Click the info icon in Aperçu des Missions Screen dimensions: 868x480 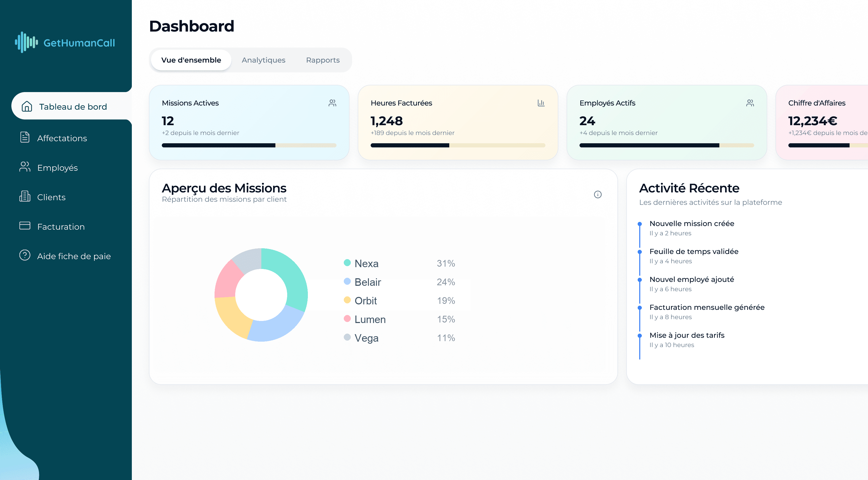coord(598,194)
